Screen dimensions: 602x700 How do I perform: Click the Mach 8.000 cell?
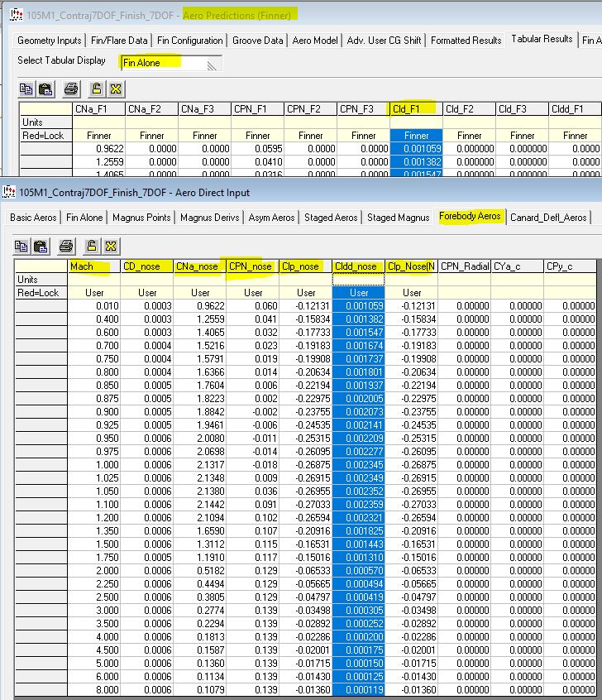coord(93,689)
